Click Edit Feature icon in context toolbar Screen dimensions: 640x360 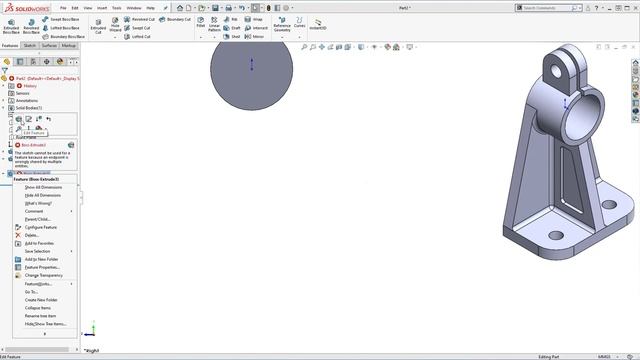coord(19,119)
